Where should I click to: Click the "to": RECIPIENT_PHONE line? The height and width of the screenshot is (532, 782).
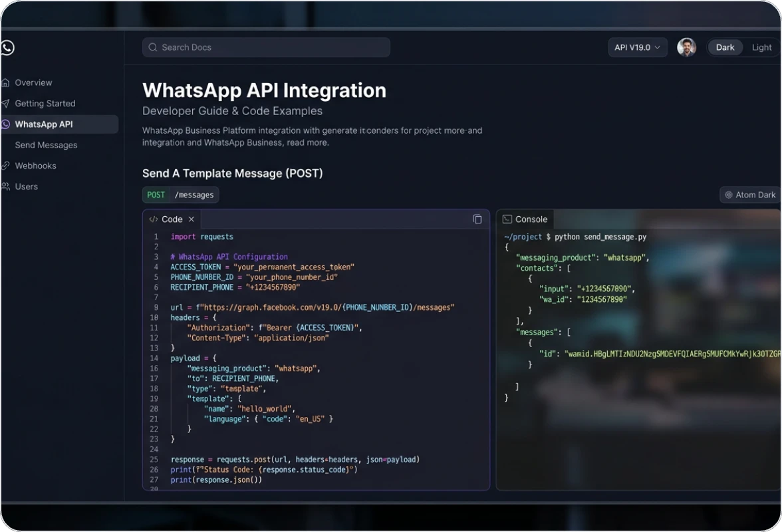point(233,378)
